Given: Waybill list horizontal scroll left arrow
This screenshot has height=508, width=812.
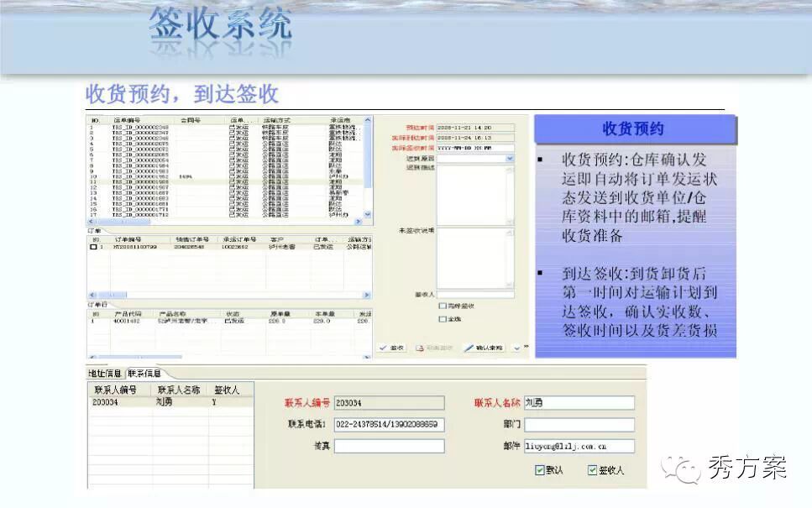Looking at the screenshot, I should coord(92,221).
